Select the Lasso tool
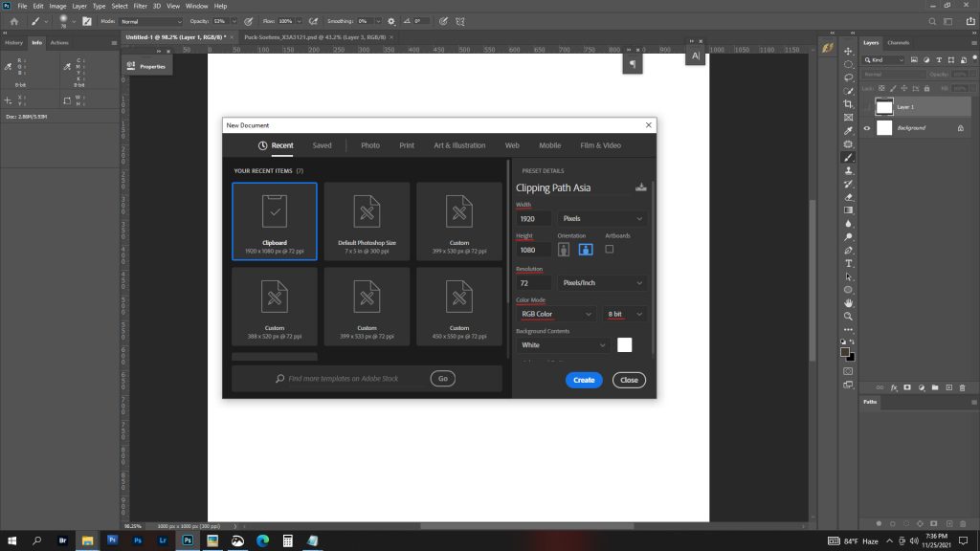This screenshot has width=980, height=551. [848, 77]
